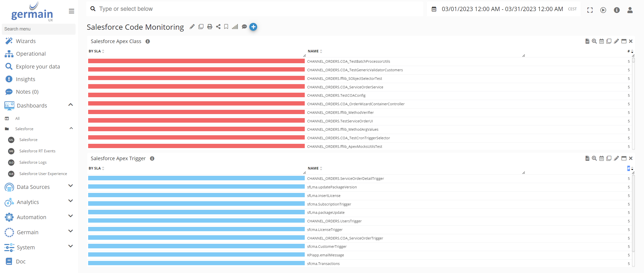Toggle sorting on the BY SLA column

(x=103, y=51)
